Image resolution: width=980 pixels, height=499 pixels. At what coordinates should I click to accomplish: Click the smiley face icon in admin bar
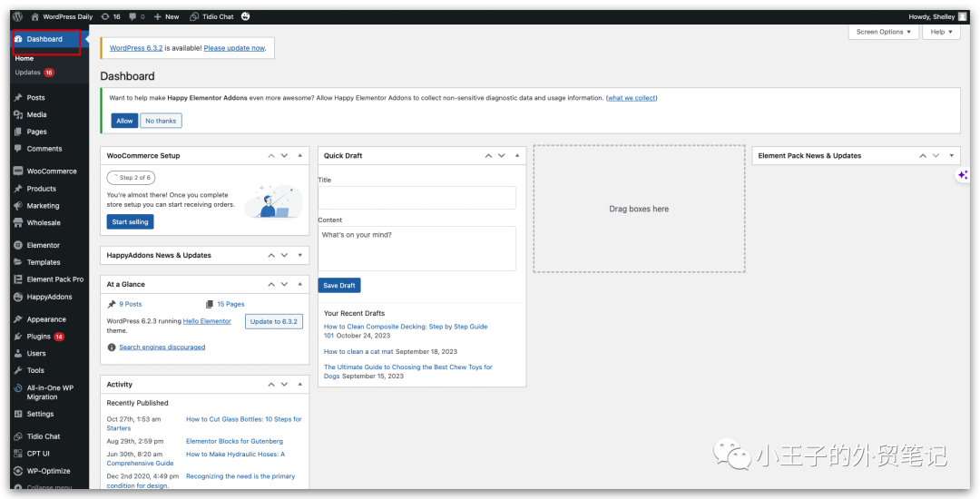[246, 17]
